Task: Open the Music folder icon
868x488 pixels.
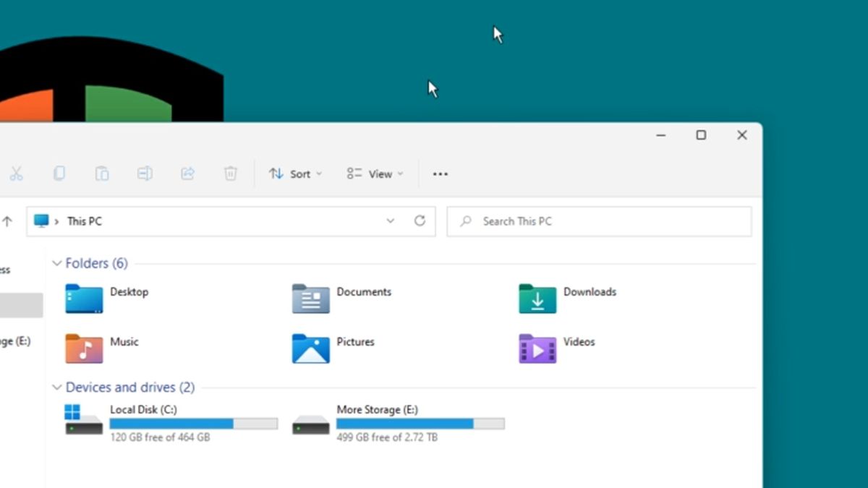Action: tap(82, 348)
